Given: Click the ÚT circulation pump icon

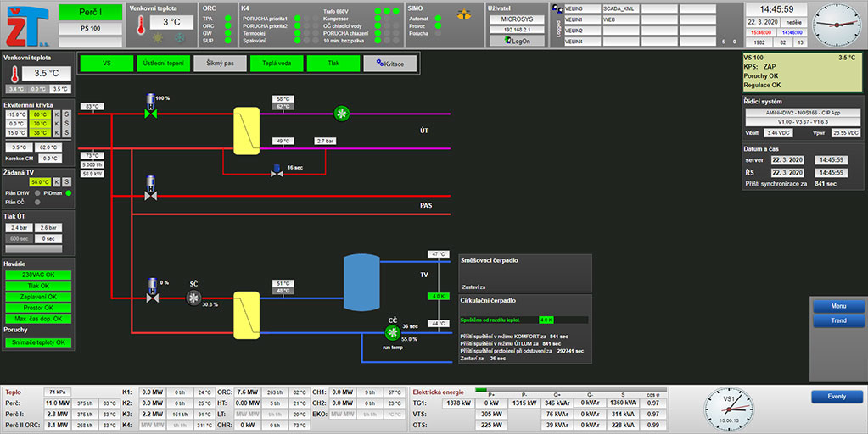Looking at the screenshot, I should tap(342, 113).
